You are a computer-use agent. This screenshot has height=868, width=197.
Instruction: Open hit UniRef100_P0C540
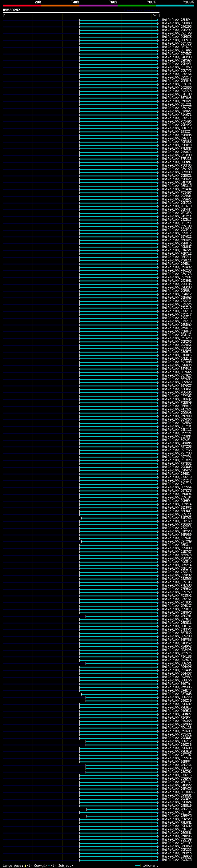177,562
